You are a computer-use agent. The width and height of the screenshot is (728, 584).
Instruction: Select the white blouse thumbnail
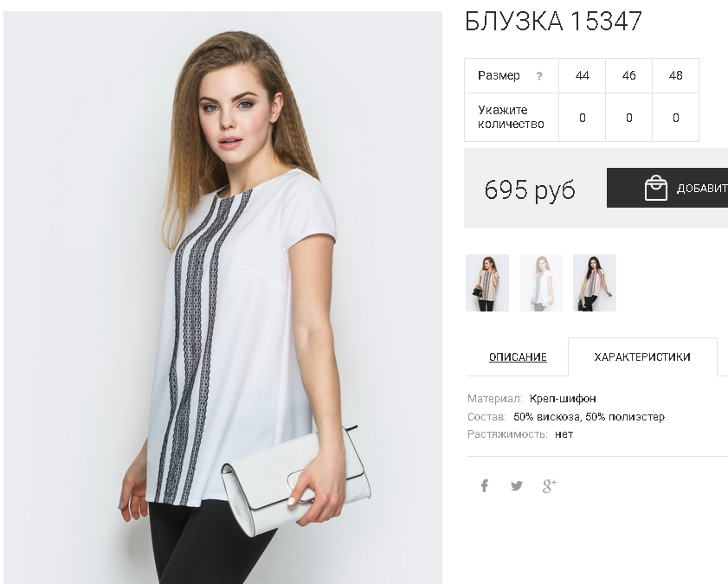[541, 283]
